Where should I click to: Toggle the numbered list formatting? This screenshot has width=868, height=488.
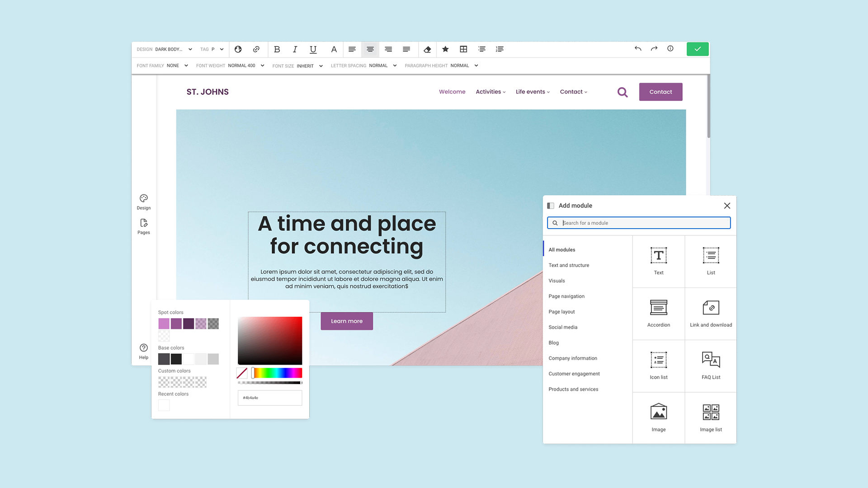pos(500,49)
